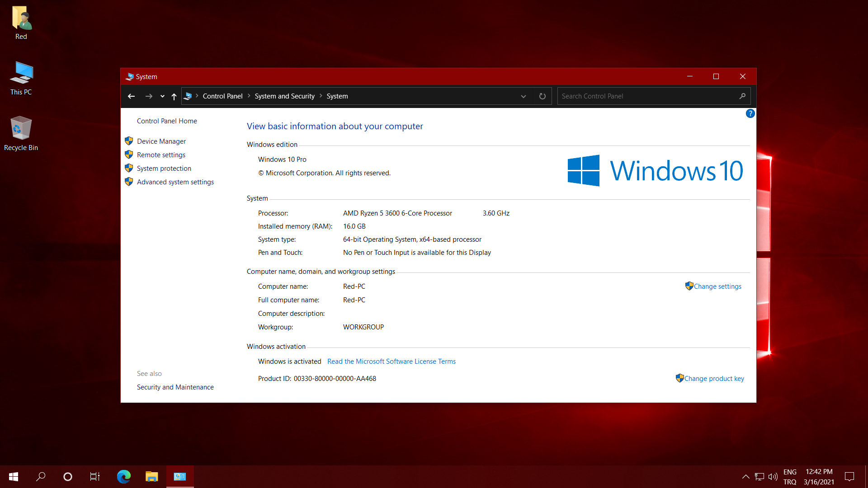The width and height of the screenshot is (868, 488).
Task: Click the up-one-level arrow
Action: coord(174,96)
